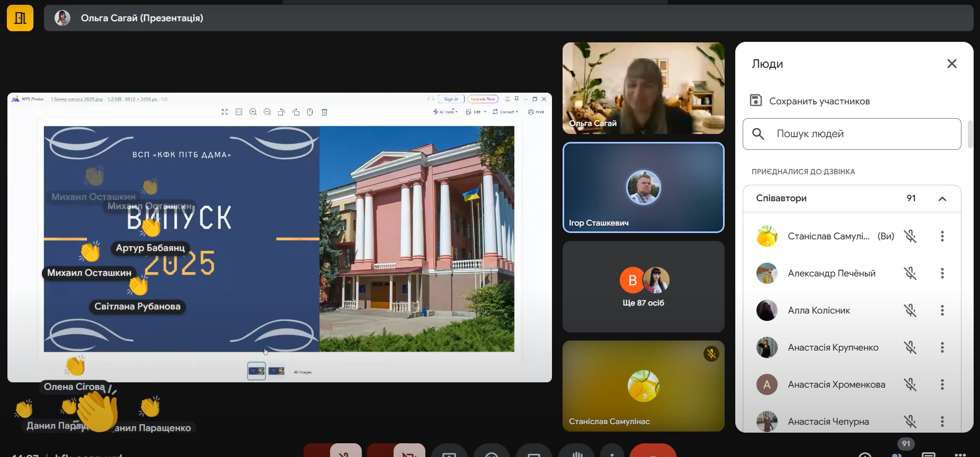Screen dimensions: 980x457
Task: Toggle mute for Александр Печёный
Action: 910,273
